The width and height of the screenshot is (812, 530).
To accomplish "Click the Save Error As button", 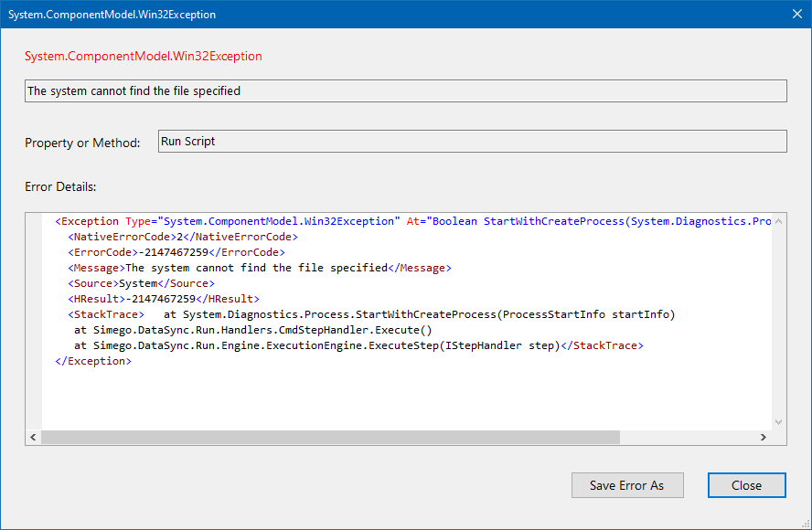I will pos(627,485).
